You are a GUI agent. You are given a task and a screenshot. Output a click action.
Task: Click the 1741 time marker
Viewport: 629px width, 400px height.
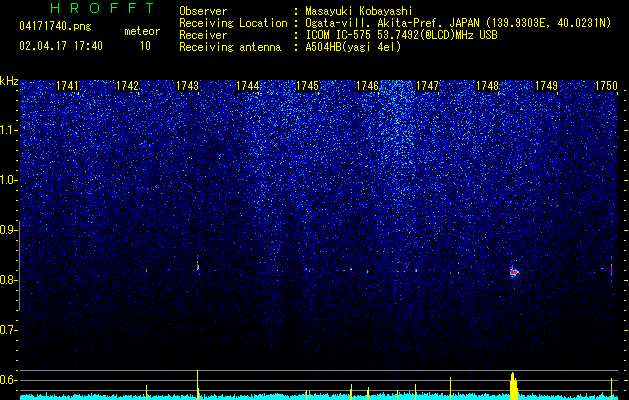pyautogui.click(x=67, y=86)
